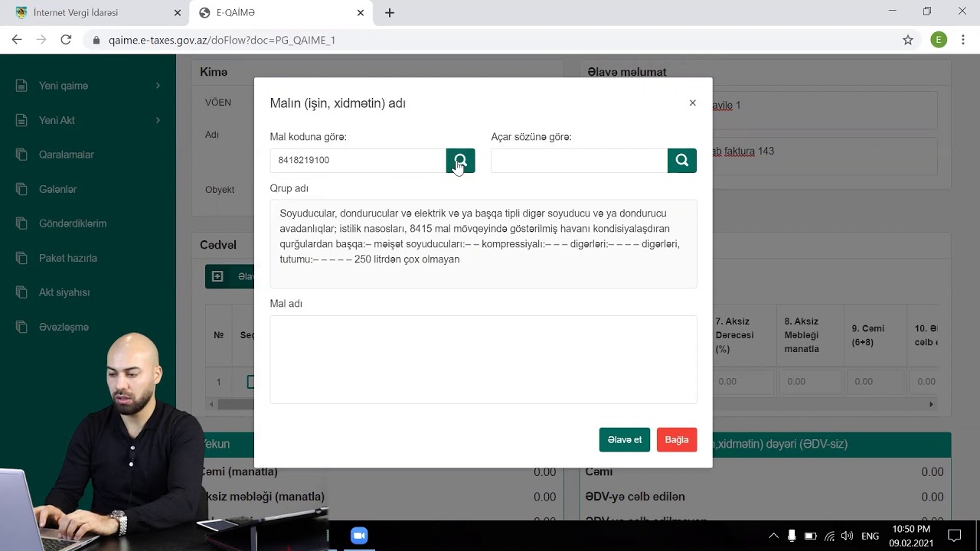Click the Akt siyahısı copy icon

(x=21, y=292)
